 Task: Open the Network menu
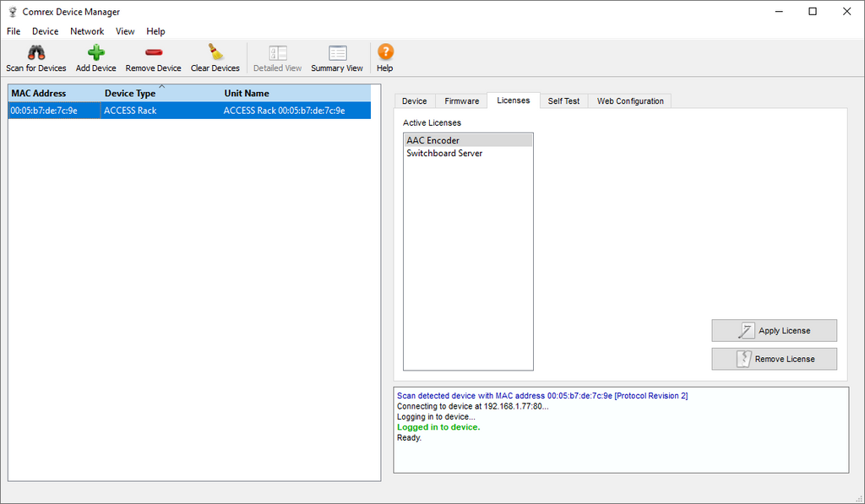[87, 31]
